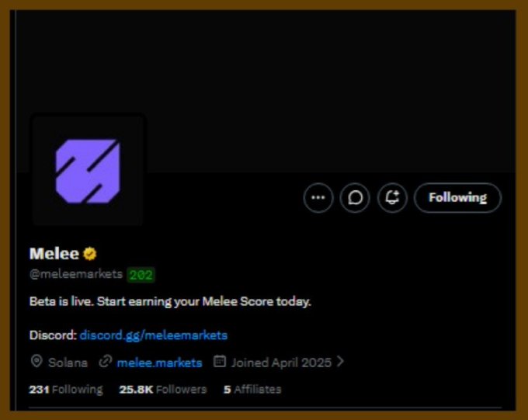The width and height of the screenshot is (528, 420).
Task: Send a message via chat bubble icon
Action: [x=355, y=198]
